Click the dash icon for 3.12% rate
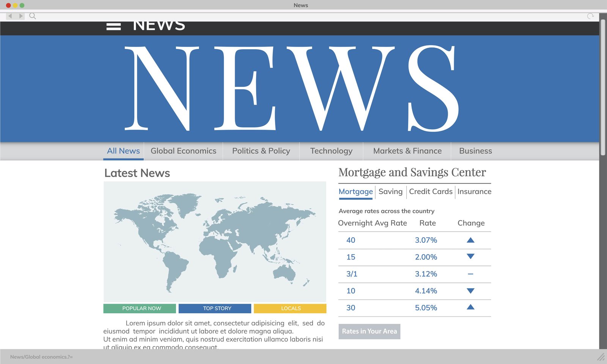The height and width of the screenshot is (364, 607). point(470,274)
